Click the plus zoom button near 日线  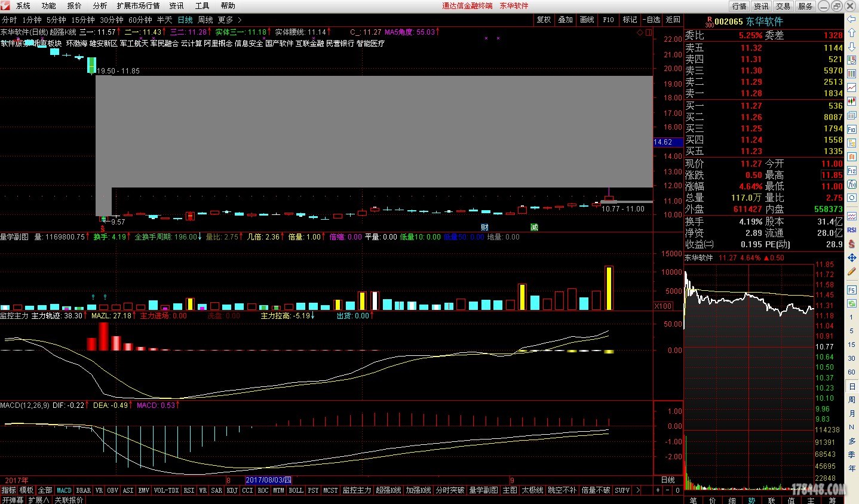pyautogui.click(x=658, y=490)
